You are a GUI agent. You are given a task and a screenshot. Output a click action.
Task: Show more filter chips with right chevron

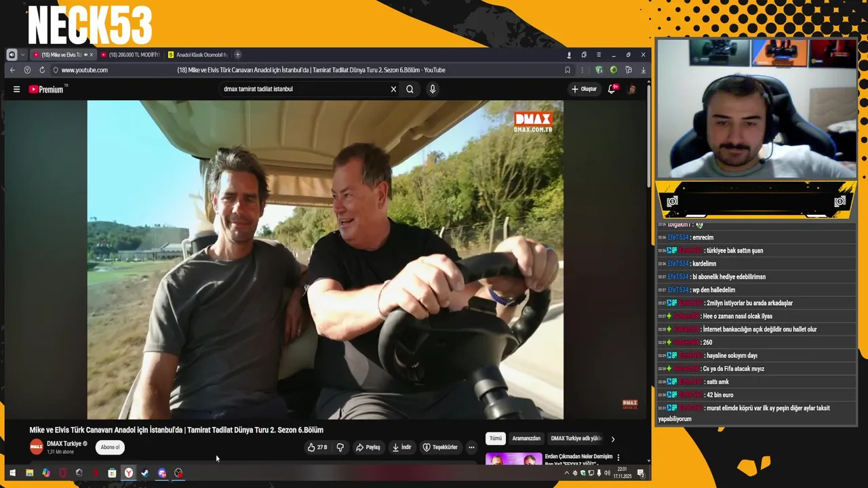613,439
